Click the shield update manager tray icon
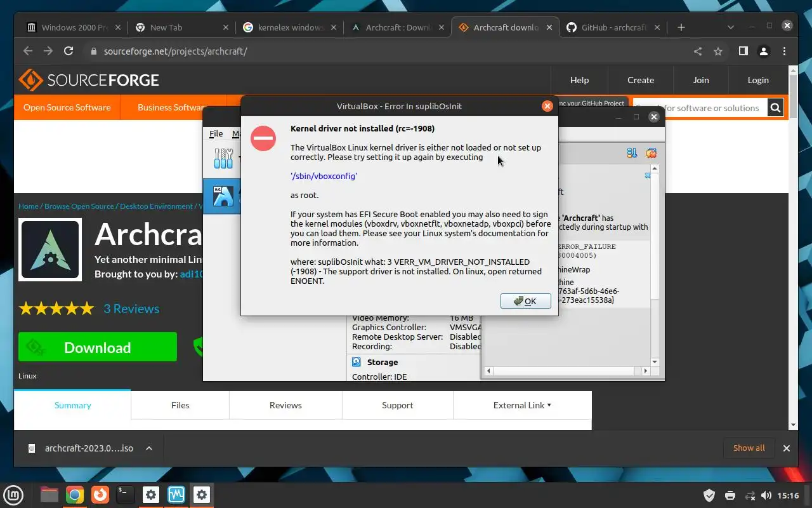Viewport: 812px width, 508px height. 710,495
